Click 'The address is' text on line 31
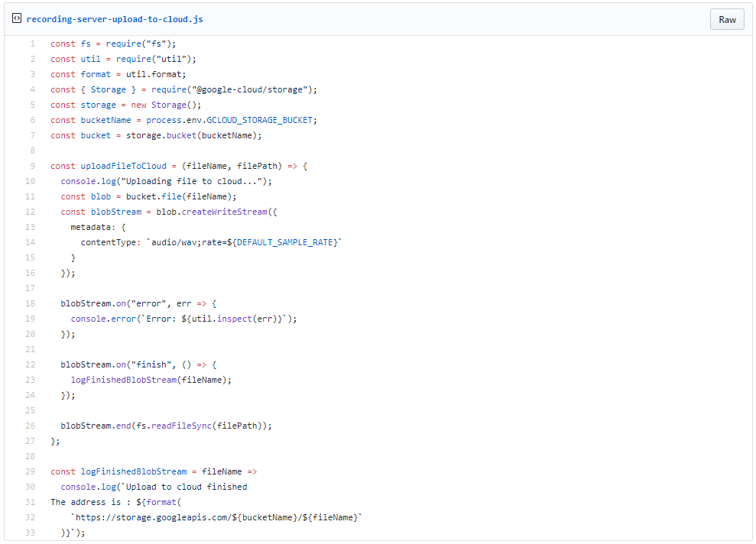 [x=86, y=503]
